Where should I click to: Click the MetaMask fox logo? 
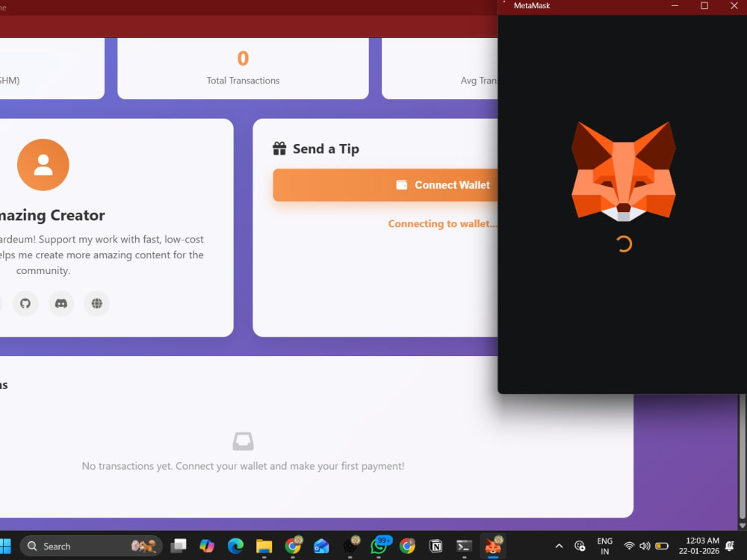tap(623, 172)
